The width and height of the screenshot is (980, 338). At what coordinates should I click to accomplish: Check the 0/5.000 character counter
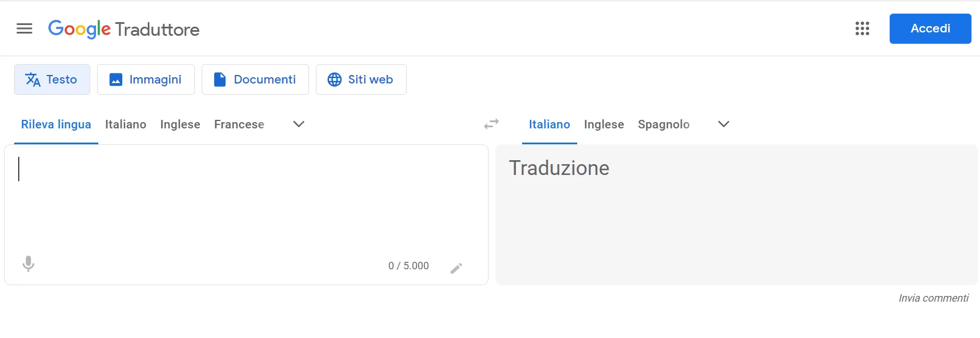click(x=408, y=265)
